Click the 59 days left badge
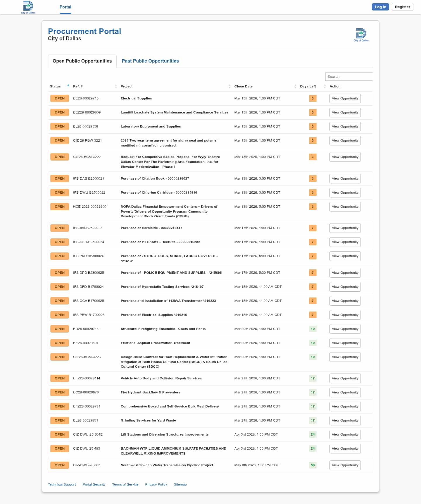Screen dimensions: 421x504 [313, 465]
